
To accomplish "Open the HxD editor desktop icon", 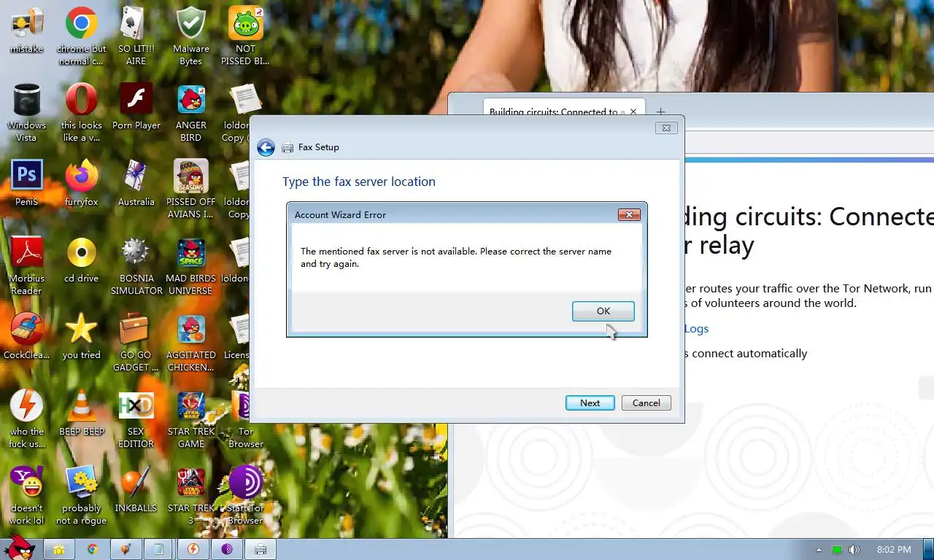I will [x=136, y=418].
